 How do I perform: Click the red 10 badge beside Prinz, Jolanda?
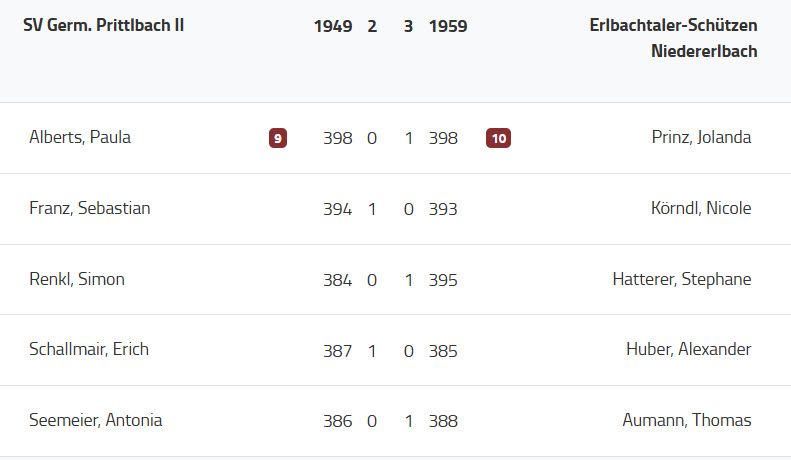[x=498, y=138]
